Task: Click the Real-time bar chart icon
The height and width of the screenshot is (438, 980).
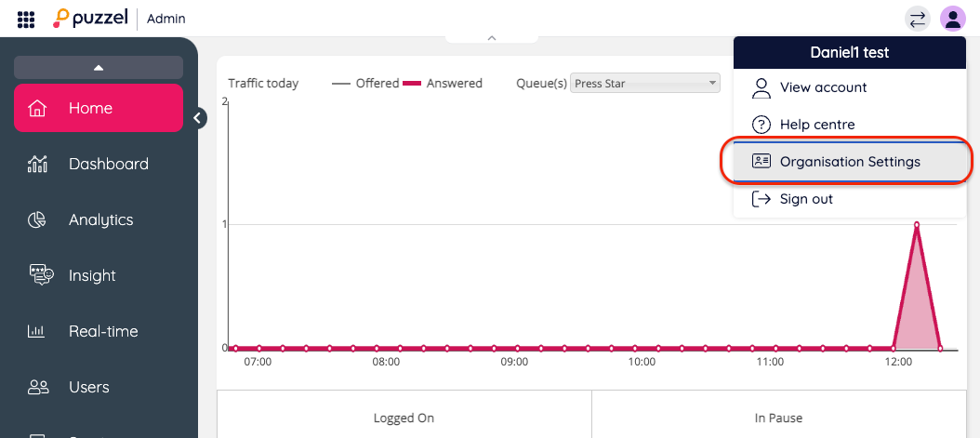Action: pos(38,331)
